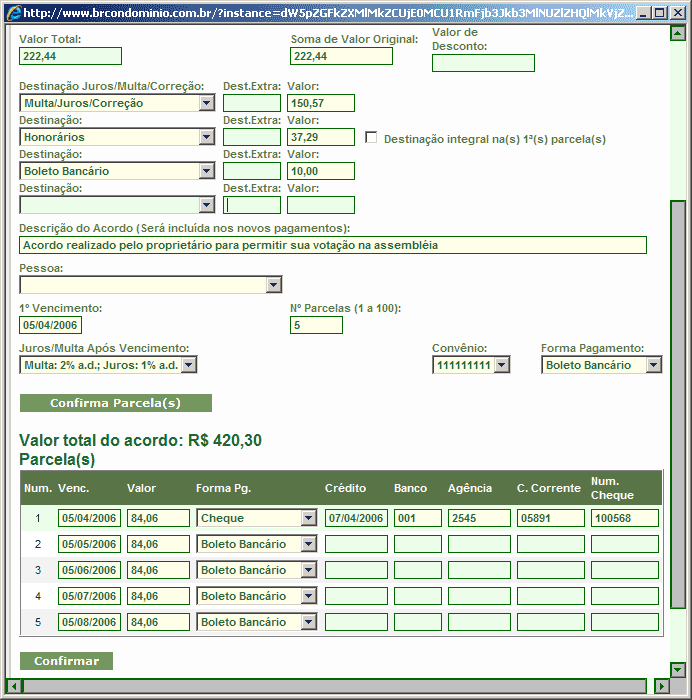This screenshot has width=692, height=700.
Task: Click the Descrição do Acordo text field
Action: click(333, 245)
